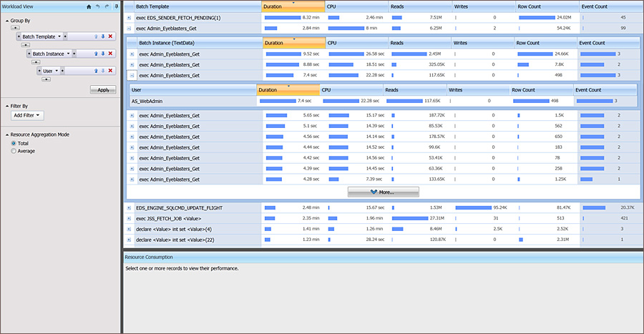Expand the 8.88 sec batch instance
Screen dimensions: 644x334
(x=132, y=64)
